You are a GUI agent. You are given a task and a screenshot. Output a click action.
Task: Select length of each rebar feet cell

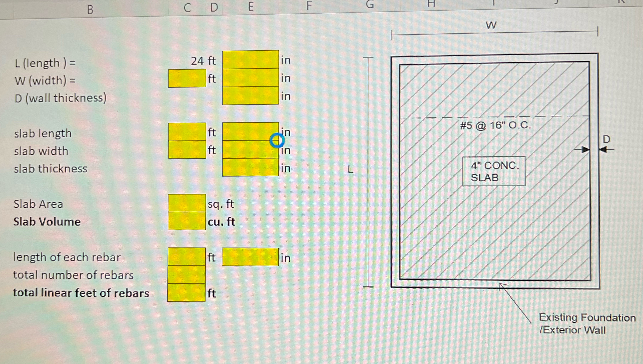187,257
